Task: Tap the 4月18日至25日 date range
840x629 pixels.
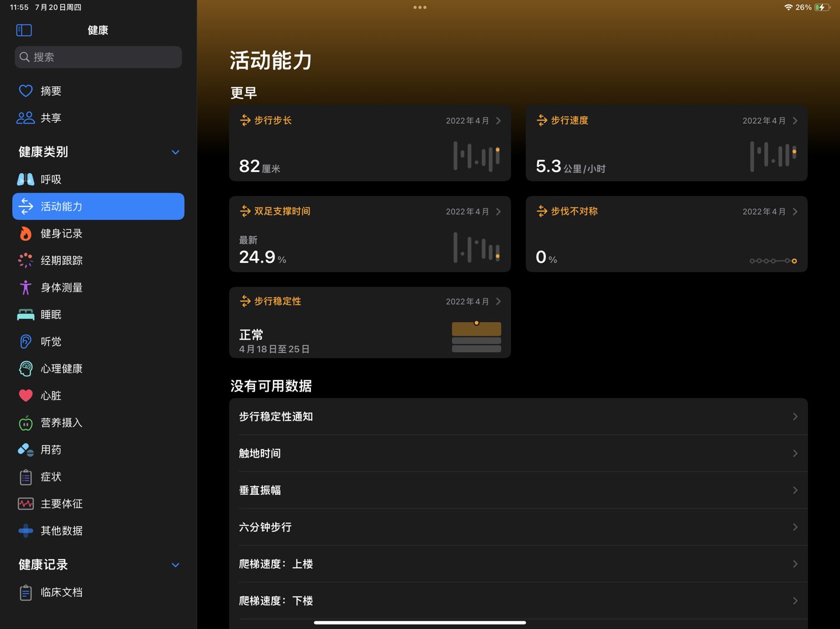Action: [x=274, y=349]
